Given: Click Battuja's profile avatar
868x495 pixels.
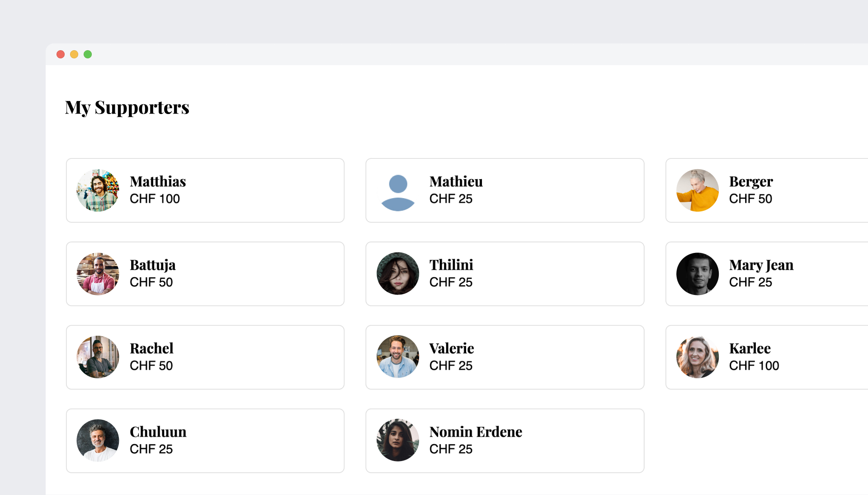Looking at the screenshot, I should tap(98, 274).
